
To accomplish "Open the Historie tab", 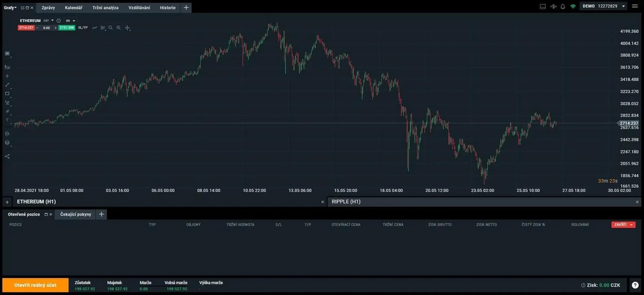I will coord(167,8).
